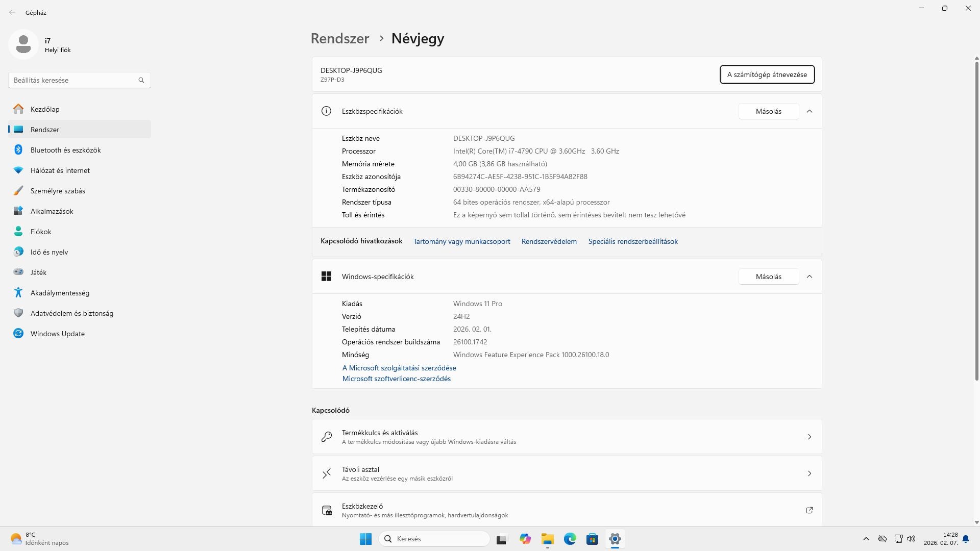980x551 pixels.
Task: Open the Adatvédelem és biztonság shield icon
Action: (x=18, y=313)
